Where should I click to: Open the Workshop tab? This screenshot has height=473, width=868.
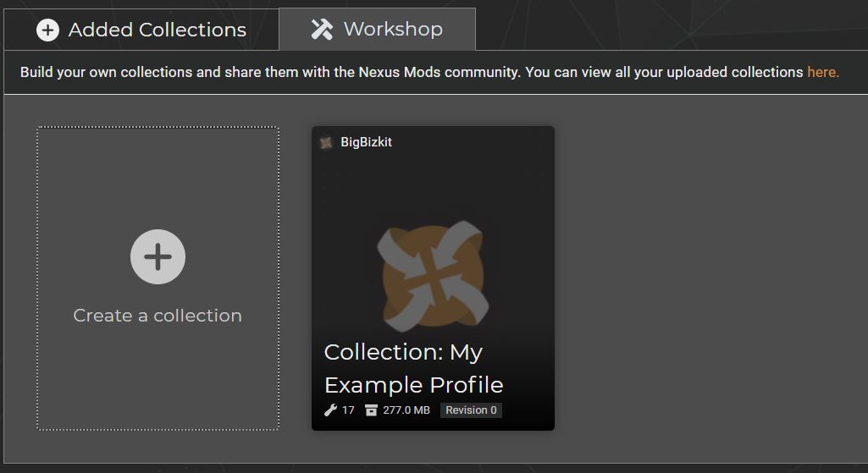click(x=377, y=30)
